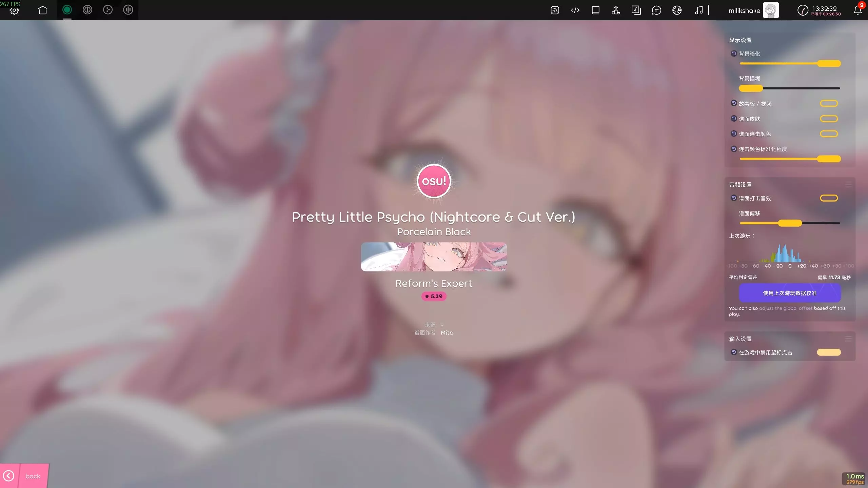Reset 谱面打击音效 to default
Screen dimensions: 868x488
pyautogui.click(x=734, y=198)
